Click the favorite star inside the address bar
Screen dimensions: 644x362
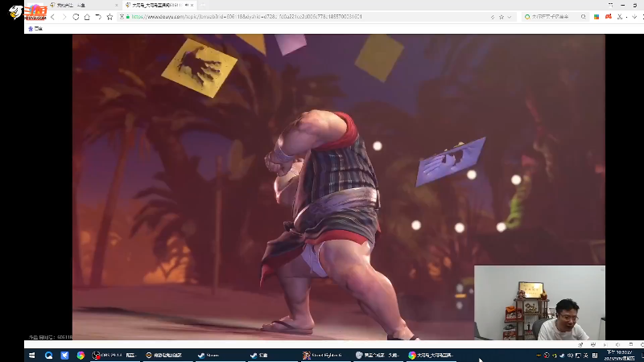[502, 17]
